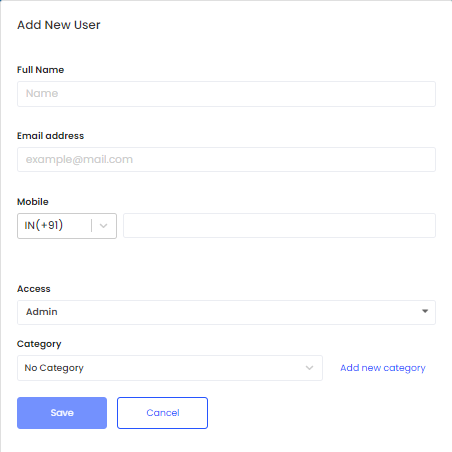This screenshot has width=452, height=452.
Task: Click the No Category selected text
Action: tap(54, 368)
